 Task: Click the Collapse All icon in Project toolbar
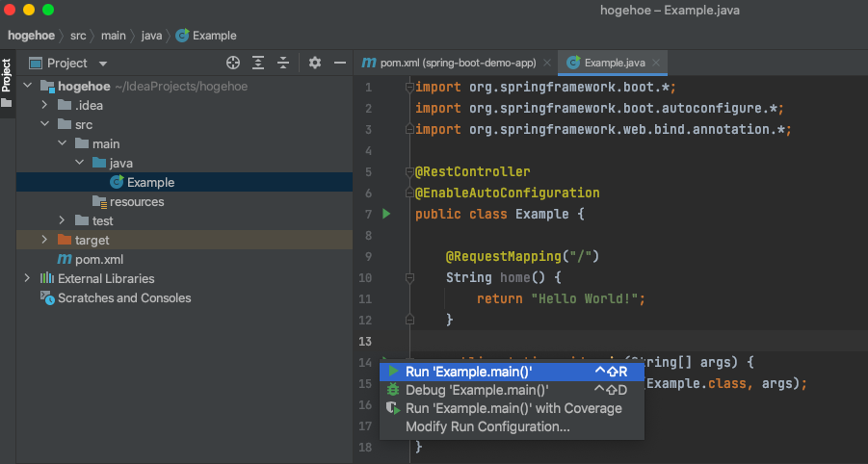(x=283, y=63)
